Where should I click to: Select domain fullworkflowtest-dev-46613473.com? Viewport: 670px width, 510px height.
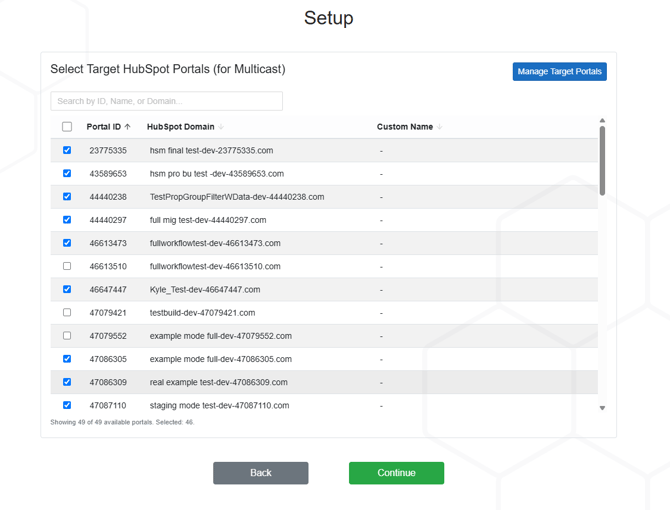click(x=215, y=243)
